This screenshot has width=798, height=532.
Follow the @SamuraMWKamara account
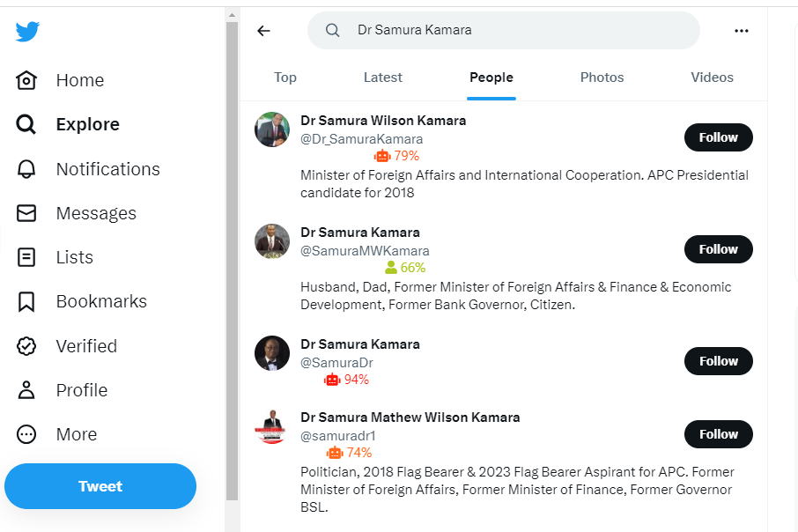tap(718, 249)
